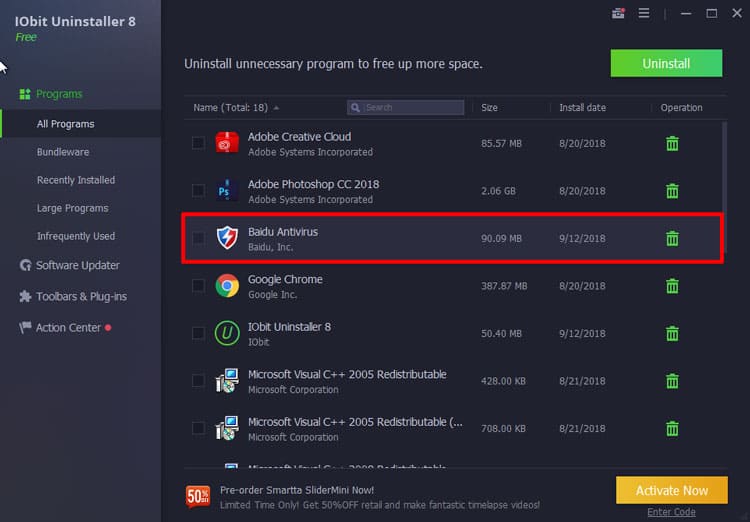Tick checkbox for Visual C++ 2005 428.00 KB row
Image resolution: width=750 pixels, height=522 pixels.
pos(198,380)
